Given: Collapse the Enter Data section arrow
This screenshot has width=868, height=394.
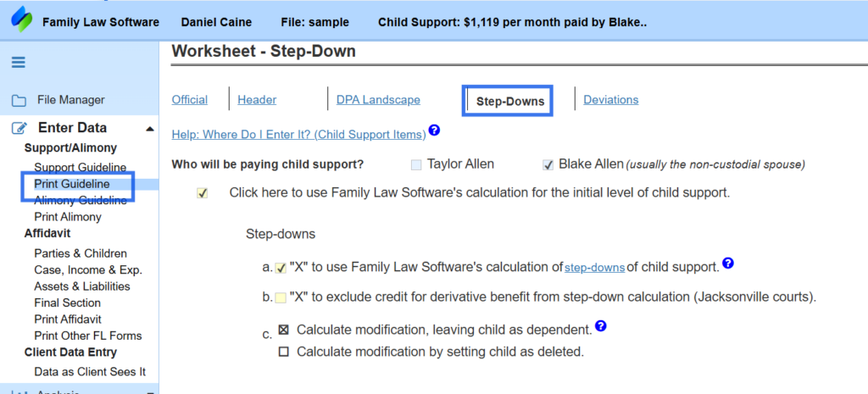Looking at the screenshot, I should (149, 129).
